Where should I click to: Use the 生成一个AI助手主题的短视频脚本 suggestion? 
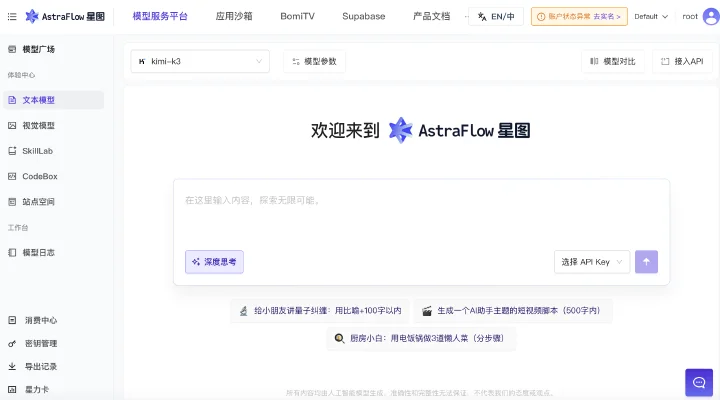(x=512, y=311)
